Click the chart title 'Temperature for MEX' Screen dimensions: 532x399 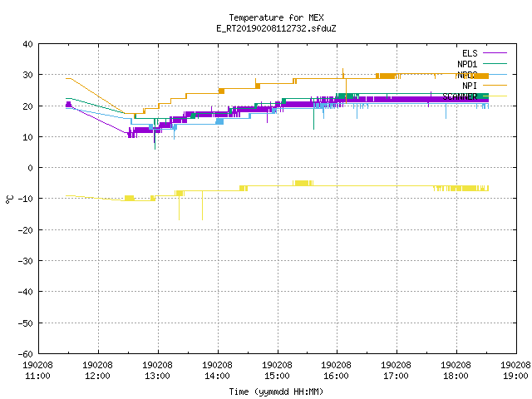(x=276, y=17)
